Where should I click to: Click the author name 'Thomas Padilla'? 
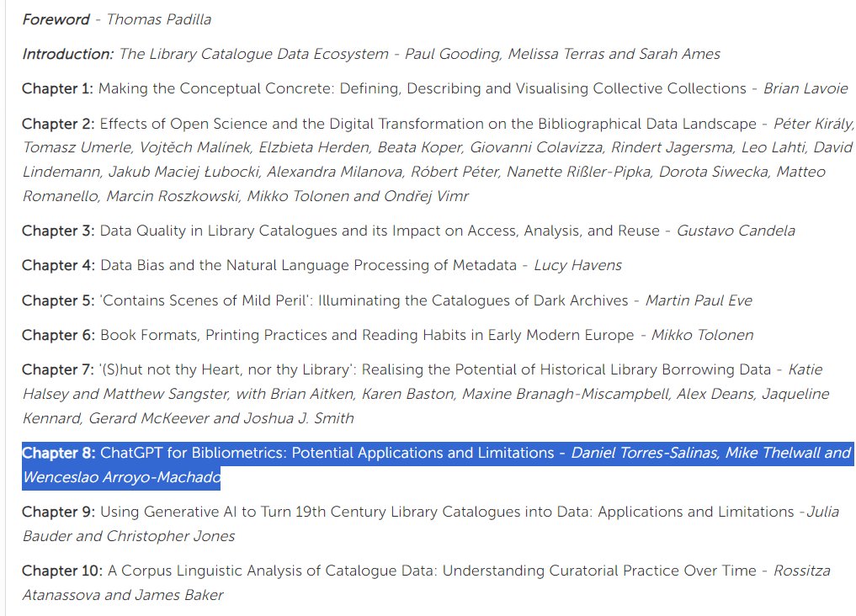159,19
